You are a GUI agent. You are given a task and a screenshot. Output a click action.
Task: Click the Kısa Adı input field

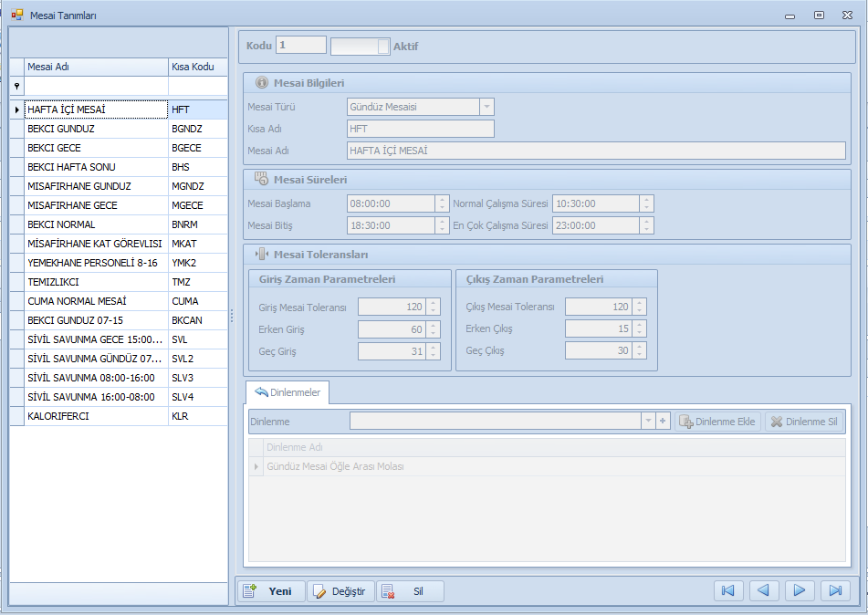coord(420,129)
